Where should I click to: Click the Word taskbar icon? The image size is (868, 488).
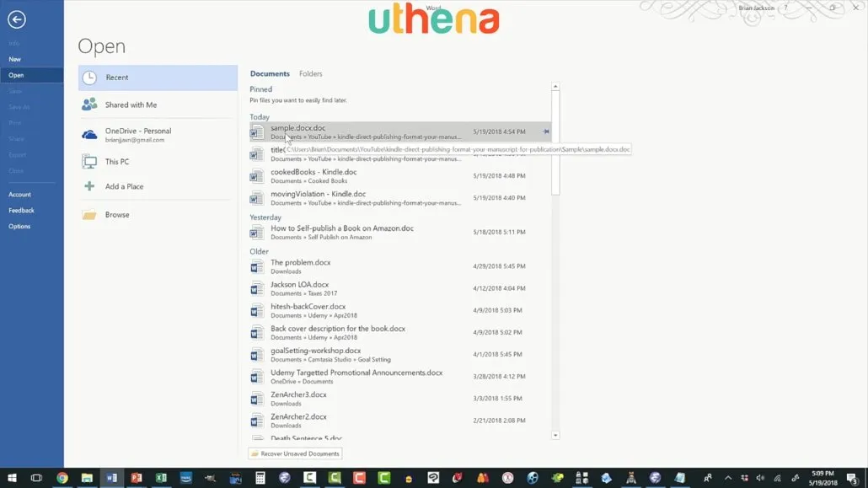112,478
